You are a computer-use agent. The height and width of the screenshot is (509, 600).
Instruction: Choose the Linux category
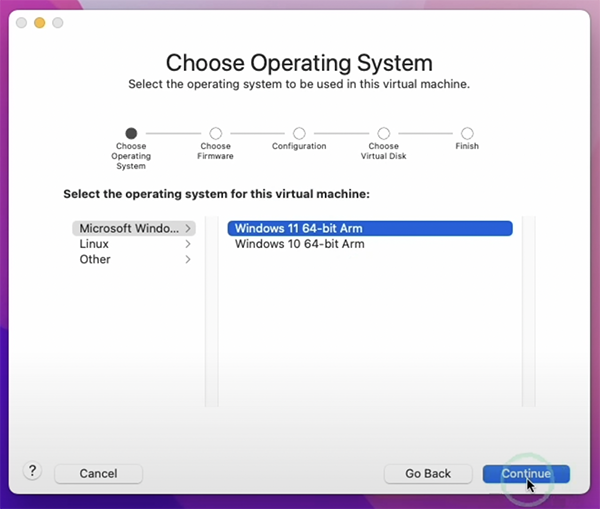(x=134, y=244)
